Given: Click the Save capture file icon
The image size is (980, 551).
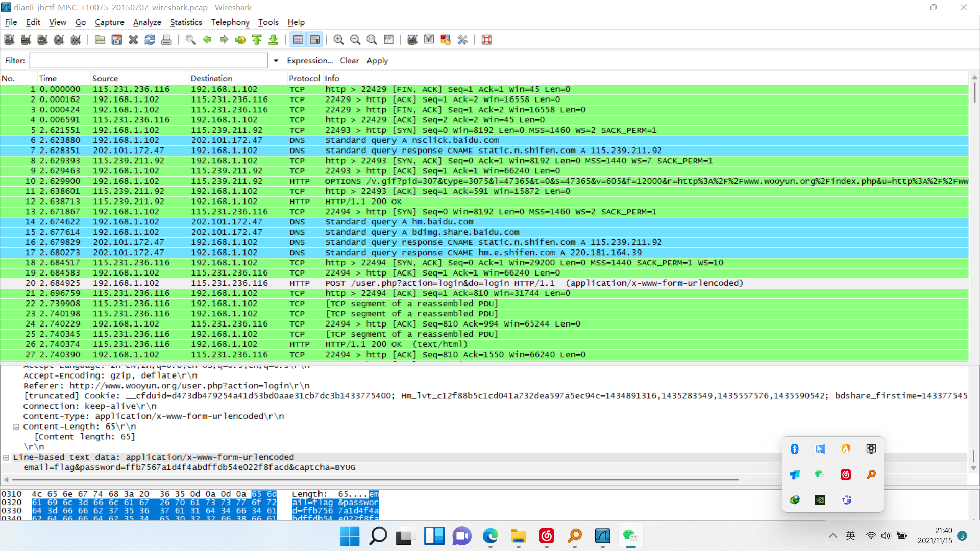Looking at the screenshot, I should (117, 40).
